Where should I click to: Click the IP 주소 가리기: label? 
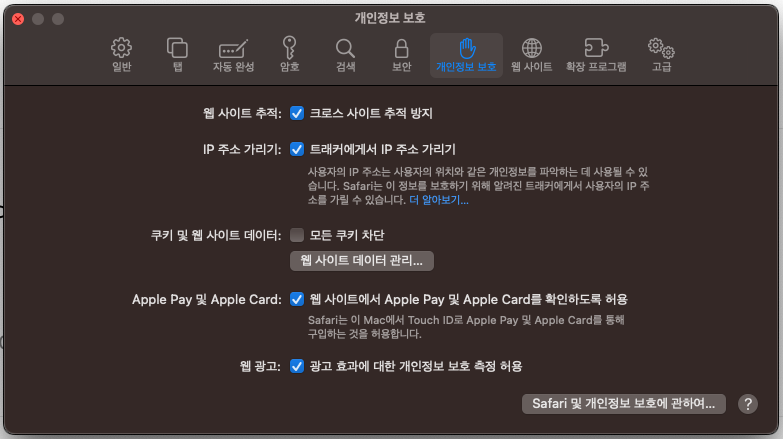[x=242, y=149]
